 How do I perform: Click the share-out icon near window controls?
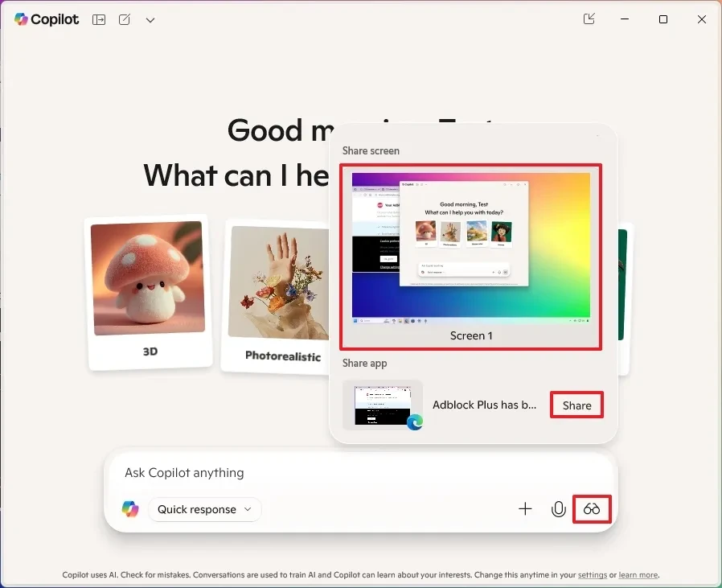click(x=589, y=19)
